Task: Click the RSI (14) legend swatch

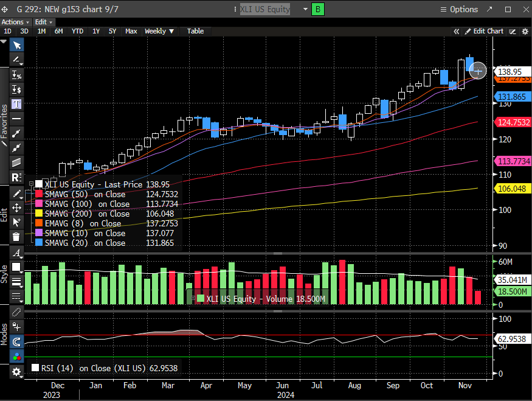Action: point(35,368)
